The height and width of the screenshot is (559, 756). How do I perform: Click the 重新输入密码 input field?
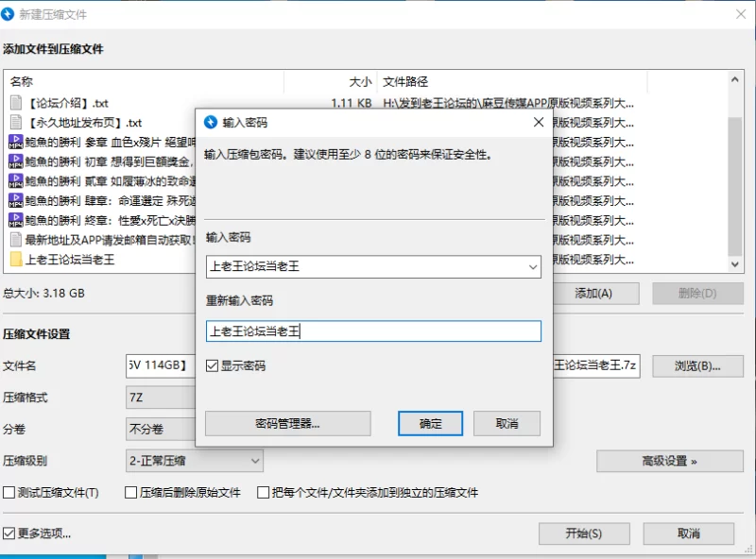pyautogui.click(x=373, y=331)
